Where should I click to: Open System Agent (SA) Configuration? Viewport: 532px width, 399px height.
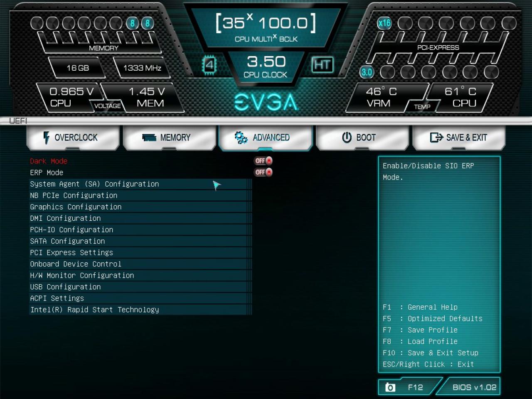[140, 184]
